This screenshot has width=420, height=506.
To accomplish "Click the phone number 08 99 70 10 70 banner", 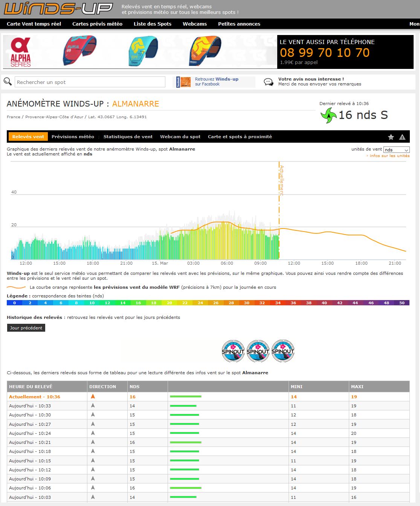I will pyautogui.click(x=325, y=53).
